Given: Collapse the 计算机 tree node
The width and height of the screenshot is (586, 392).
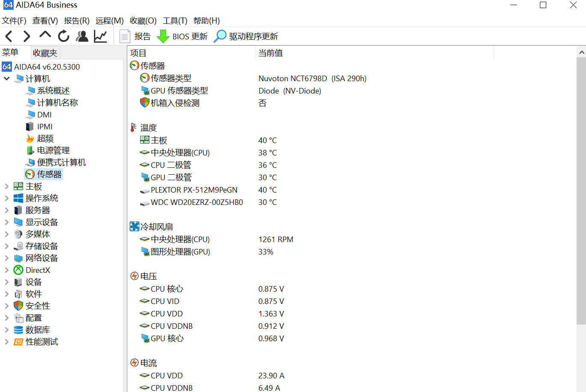Looking at the screenshot, I should (6, 79).
